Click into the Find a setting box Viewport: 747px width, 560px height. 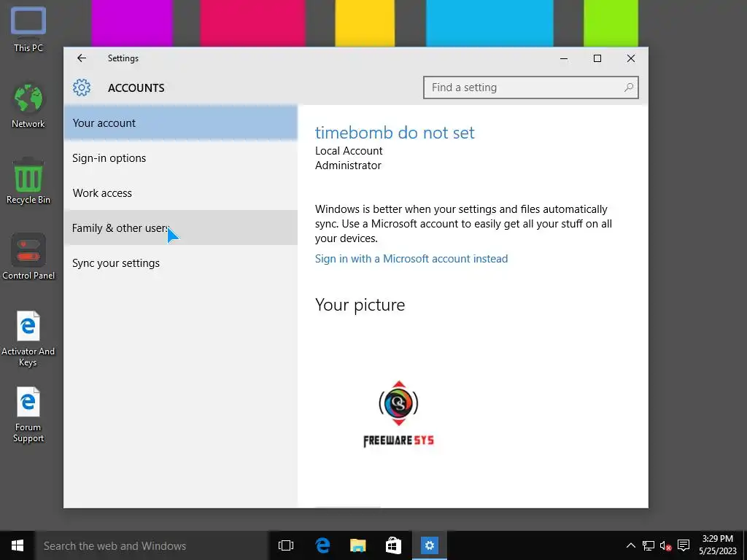531,87
